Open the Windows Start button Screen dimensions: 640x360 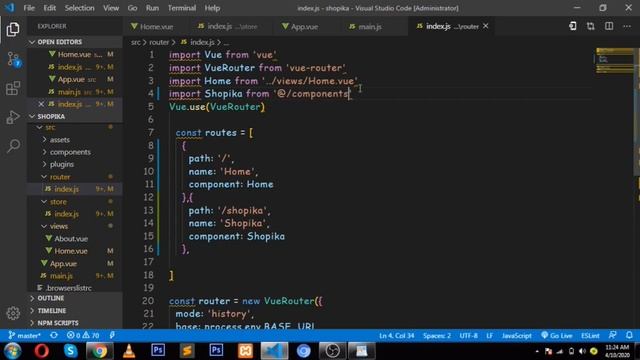12,351
